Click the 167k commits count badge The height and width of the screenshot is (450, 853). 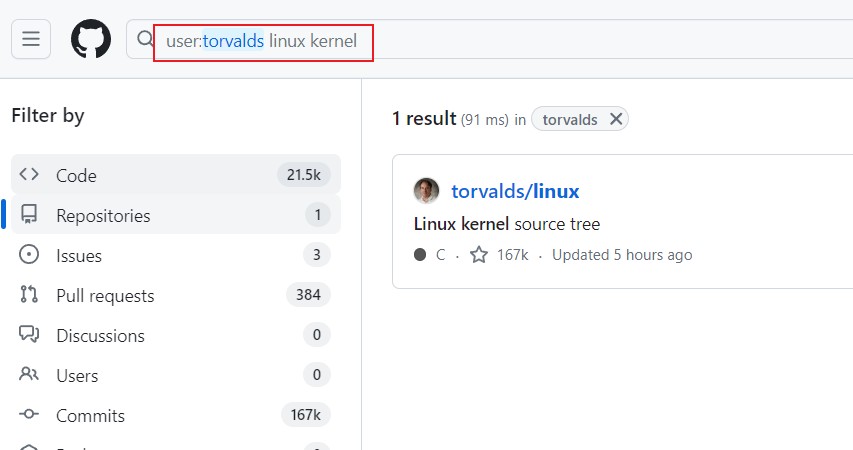pyautogui.click(x=305, y=415)
